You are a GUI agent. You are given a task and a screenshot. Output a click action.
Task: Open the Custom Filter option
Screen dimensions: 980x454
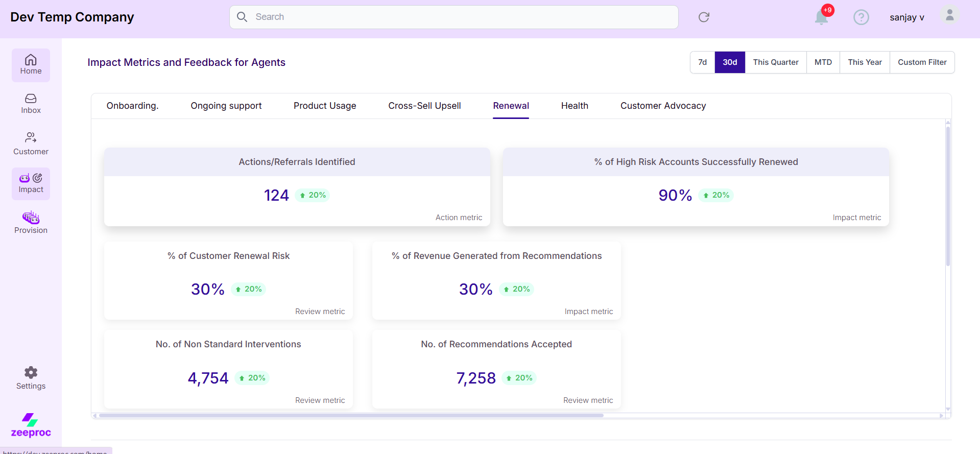922,62
